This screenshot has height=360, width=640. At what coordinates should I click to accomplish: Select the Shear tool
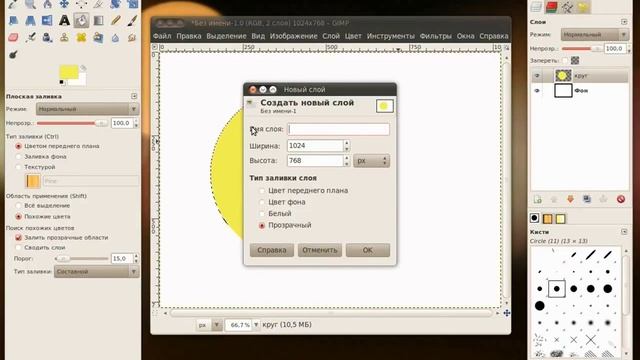[x=13, y=20]
